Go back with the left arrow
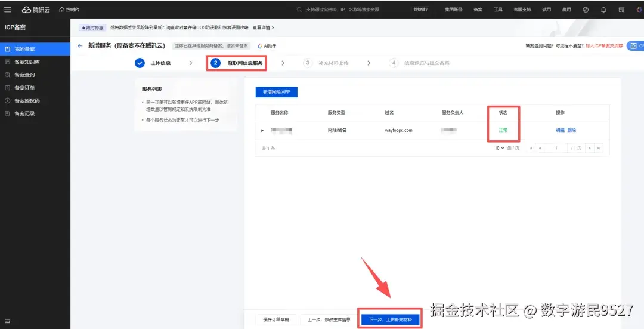 (x=80, y=45)
